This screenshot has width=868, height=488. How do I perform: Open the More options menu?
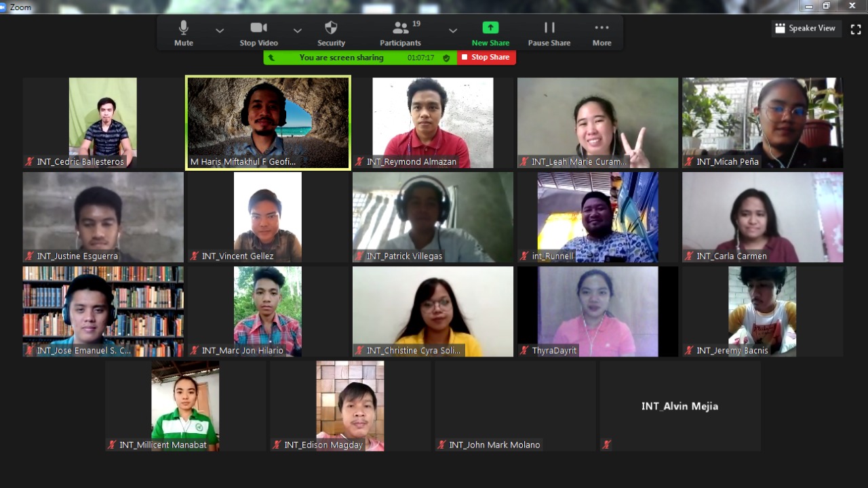tap(601, 33)
